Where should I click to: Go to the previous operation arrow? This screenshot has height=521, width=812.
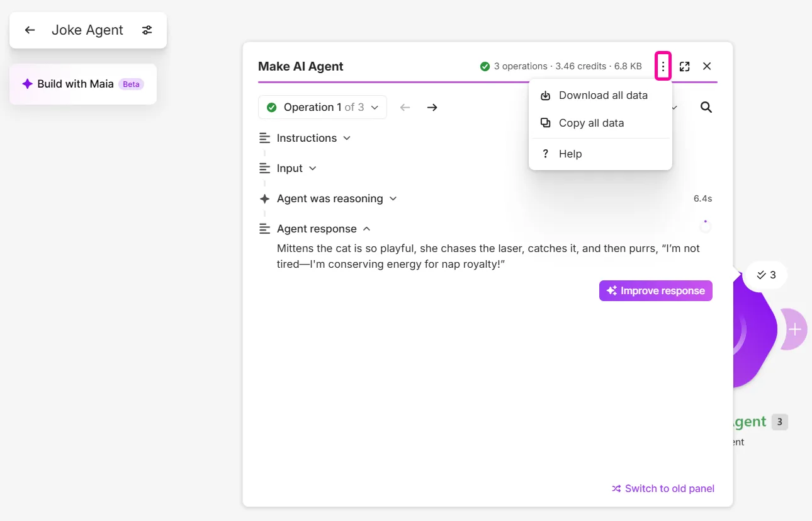pyautogui.click(x=405, y=108)
